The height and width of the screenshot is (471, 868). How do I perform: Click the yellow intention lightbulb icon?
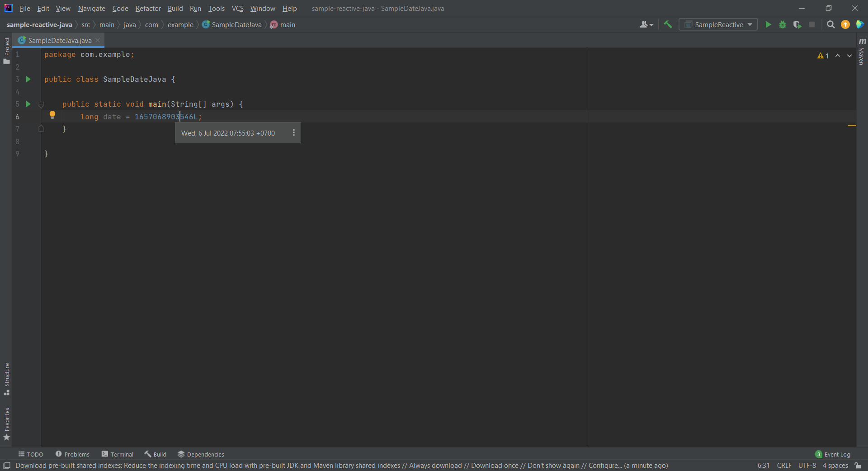point(52,115)
